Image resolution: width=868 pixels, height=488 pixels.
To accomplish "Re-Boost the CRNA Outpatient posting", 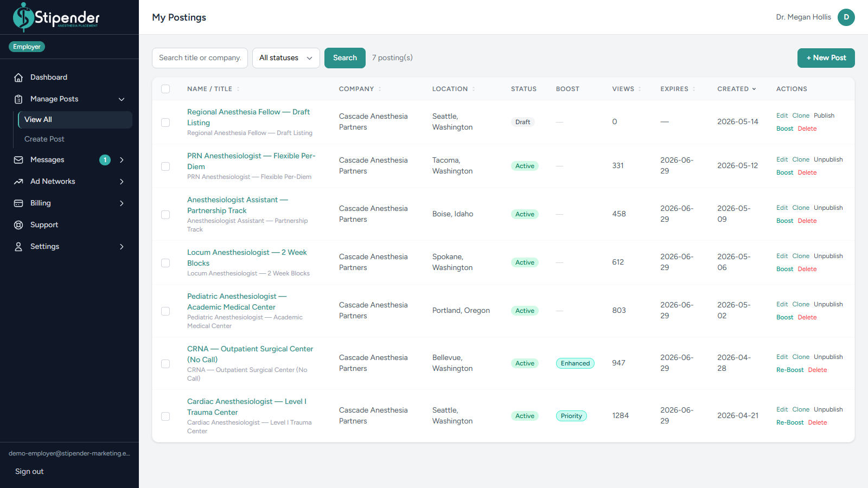I will (x=790, y=370).
